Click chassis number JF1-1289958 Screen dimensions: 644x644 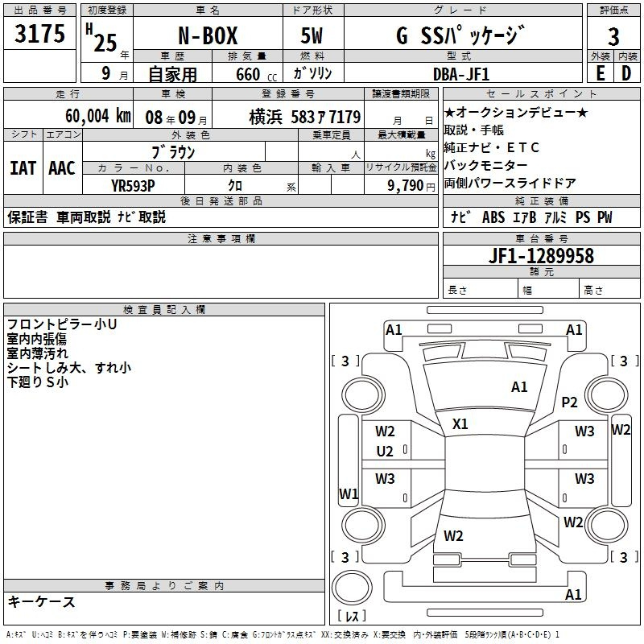click(541, 256)
